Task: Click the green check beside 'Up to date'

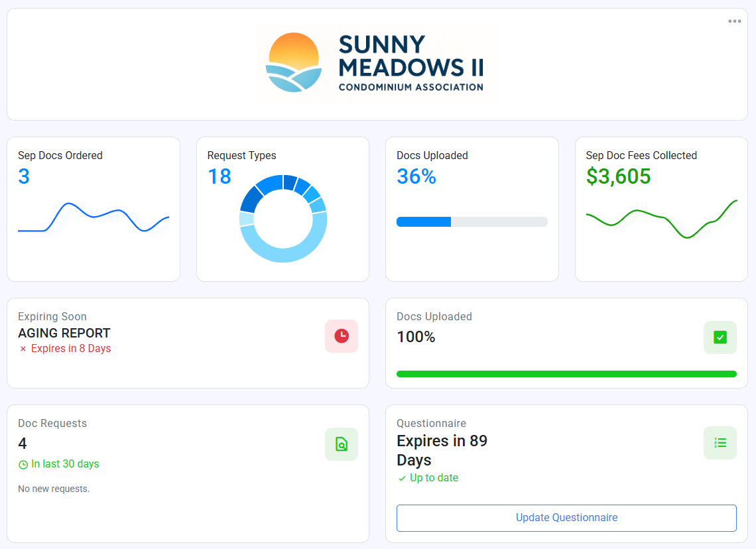Action: (402, 479)
